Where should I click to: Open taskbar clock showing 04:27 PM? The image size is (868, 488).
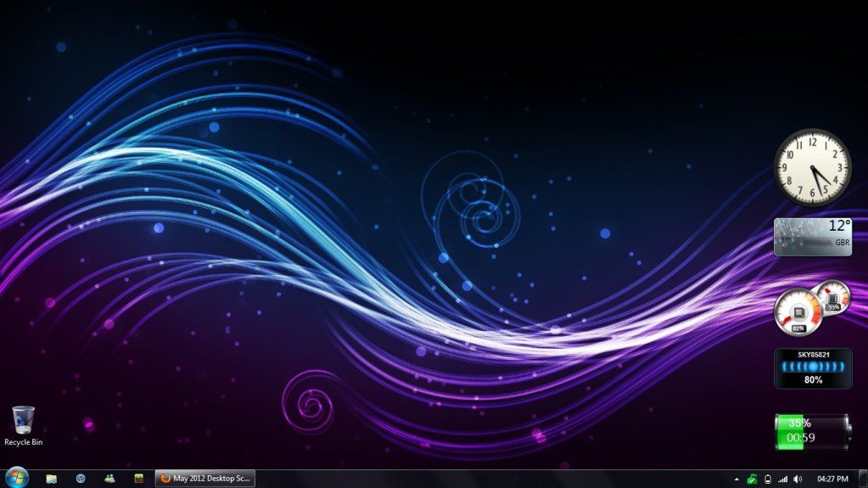(x=832, y=480)
